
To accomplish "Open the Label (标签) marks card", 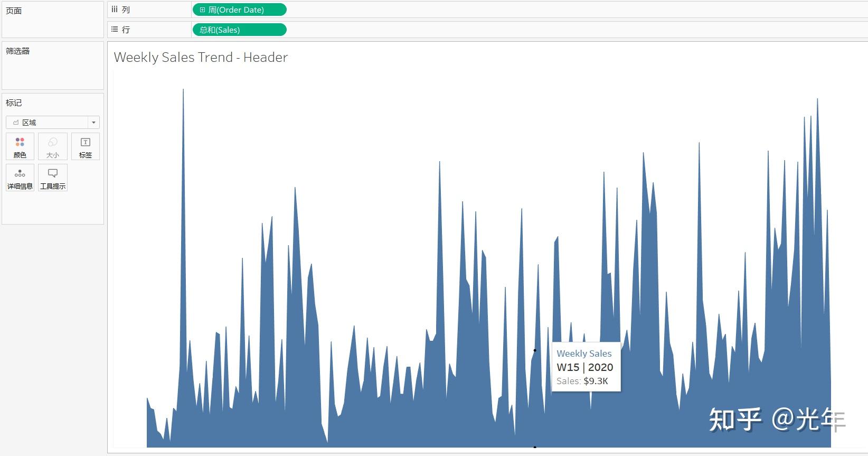I will coord(86,146).
